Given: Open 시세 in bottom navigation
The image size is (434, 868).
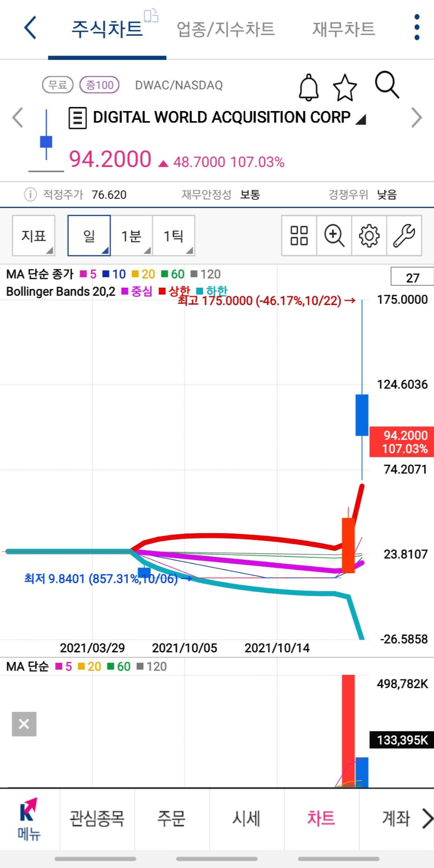Looking at the screenshot, I should [246, 819].
